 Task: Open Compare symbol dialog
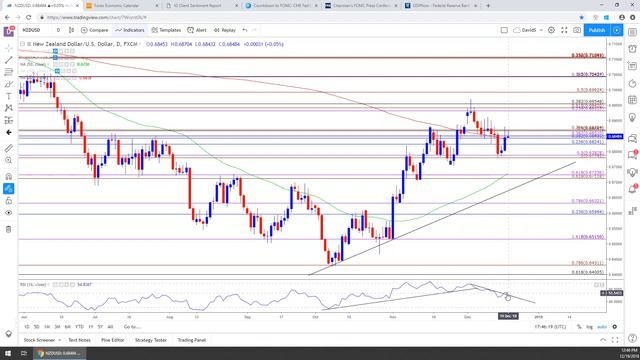tap(94, 30)
